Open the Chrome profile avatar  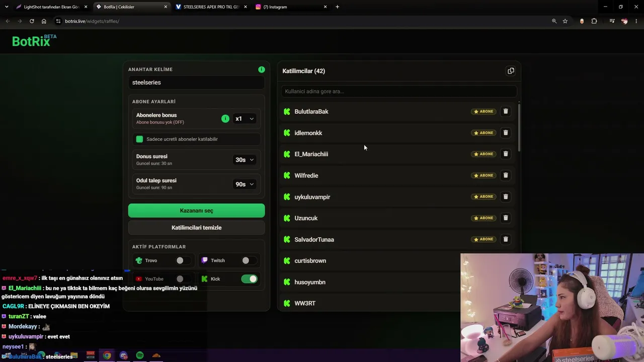(624, 21)
